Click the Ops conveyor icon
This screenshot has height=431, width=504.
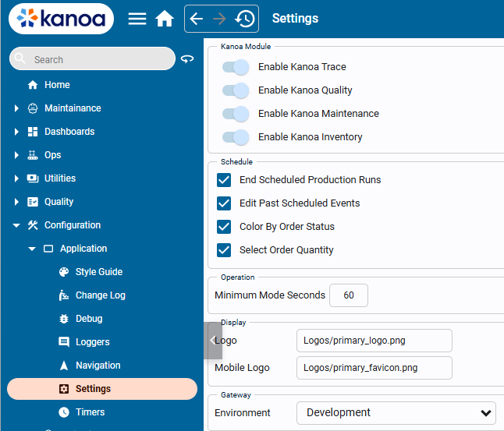coord(33,155)
